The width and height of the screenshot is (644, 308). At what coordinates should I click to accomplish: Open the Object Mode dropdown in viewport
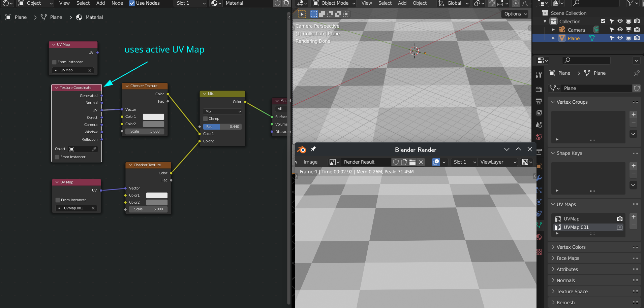(334, 3)
